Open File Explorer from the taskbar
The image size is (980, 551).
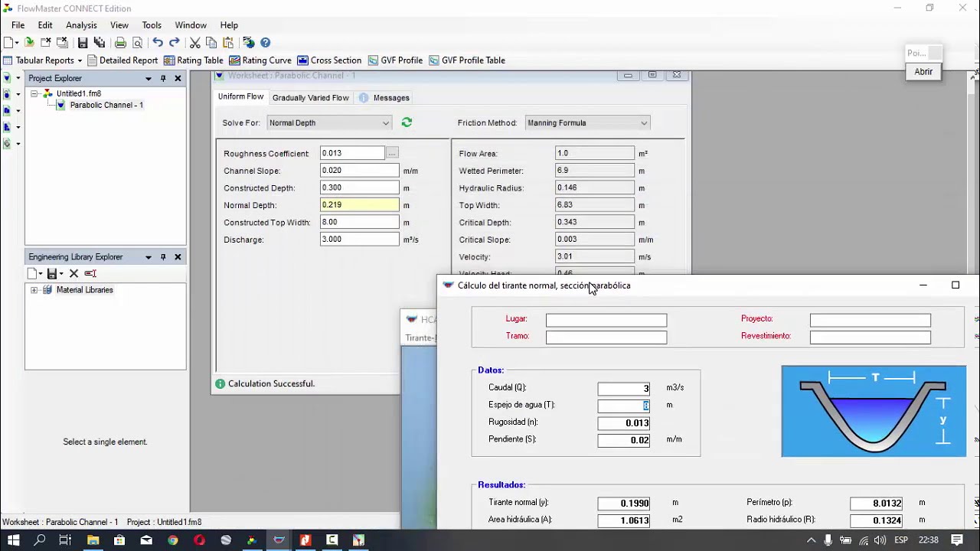(x=93, y=540)
